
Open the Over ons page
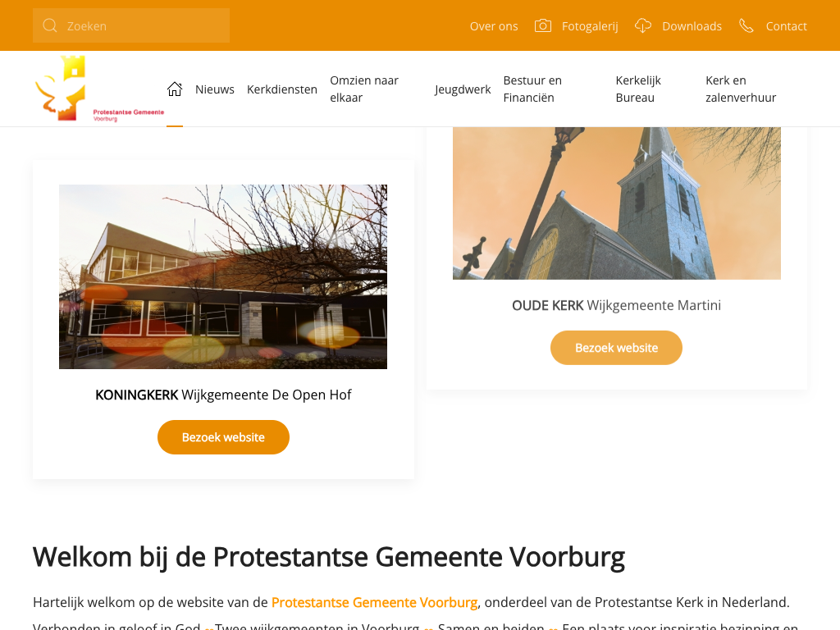tap(493, 26)
